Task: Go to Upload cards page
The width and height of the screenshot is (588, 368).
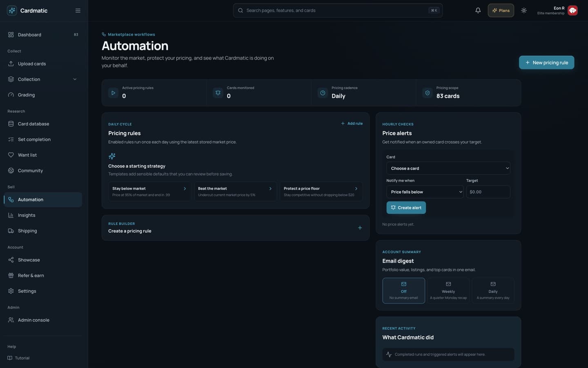Action: [43, 64]
